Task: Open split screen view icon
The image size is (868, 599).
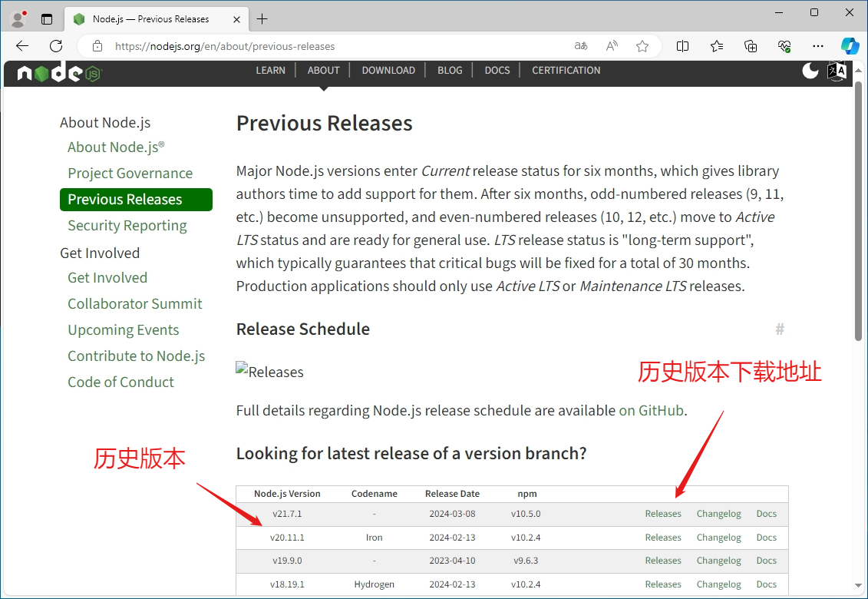Action: click(x=682, y=46)
